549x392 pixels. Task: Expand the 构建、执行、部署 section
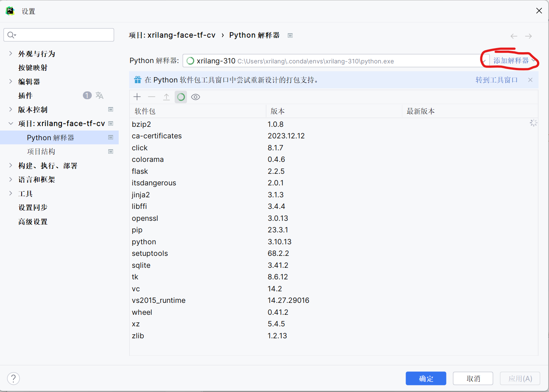[10, 165]
